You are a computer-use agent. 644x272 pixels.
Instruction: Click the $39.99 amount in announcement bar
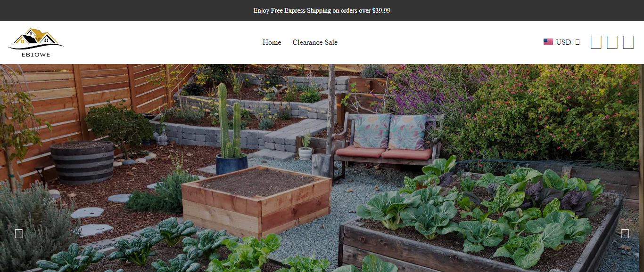click(x=381, y=10)
